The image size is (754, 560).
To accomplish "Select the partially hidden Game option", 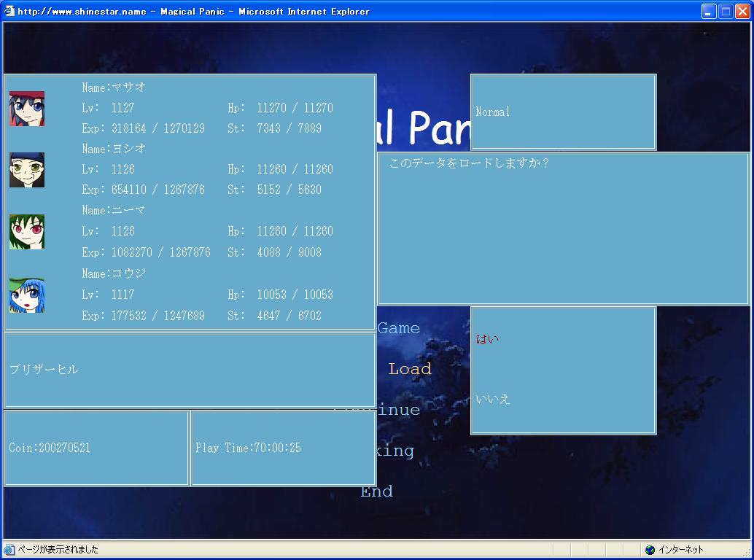I will pyautogui.click(x=399, y=328).
